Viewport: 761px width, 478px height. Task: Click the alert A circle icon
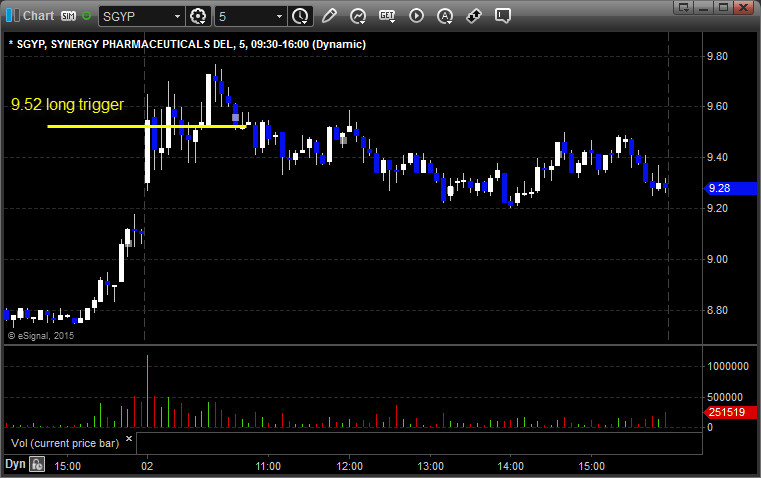pyautogui.click(x=445, y=16)
